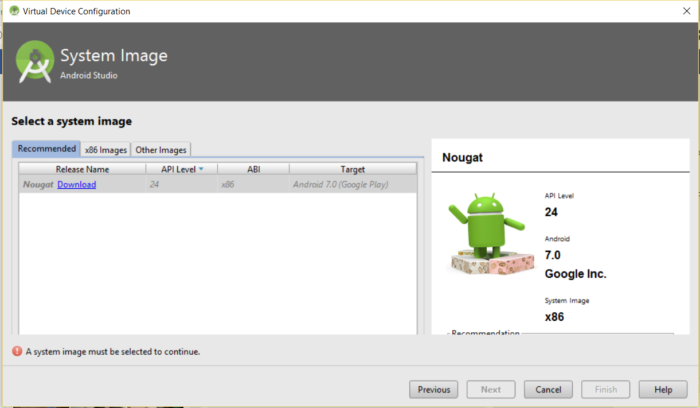Image resolution: width=700 pixels, height=408 pixels.
Task: Sort by the ABI column header
Action: (254, 169)
